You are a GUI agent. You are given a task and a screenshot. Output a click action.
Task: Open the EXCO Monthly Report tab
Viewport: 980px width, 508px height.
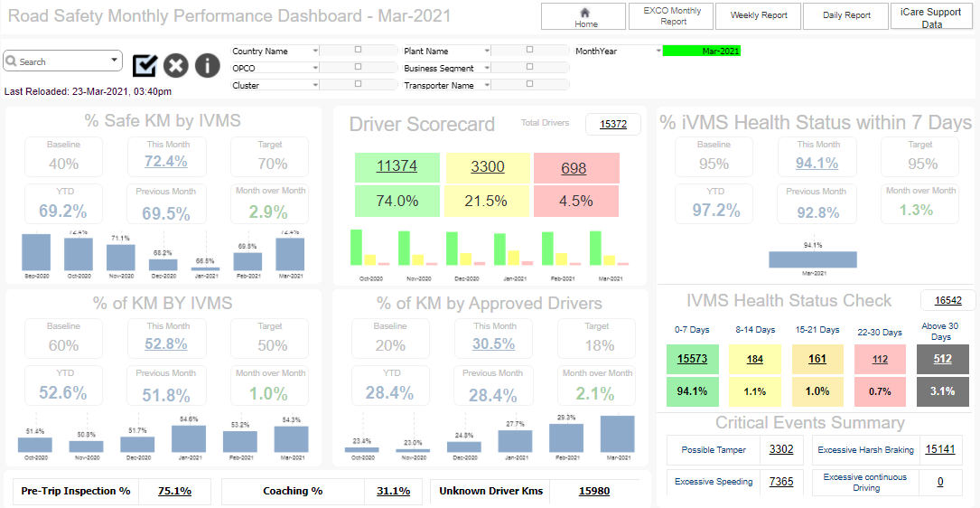pyautogui.click(x=672, y=16)
